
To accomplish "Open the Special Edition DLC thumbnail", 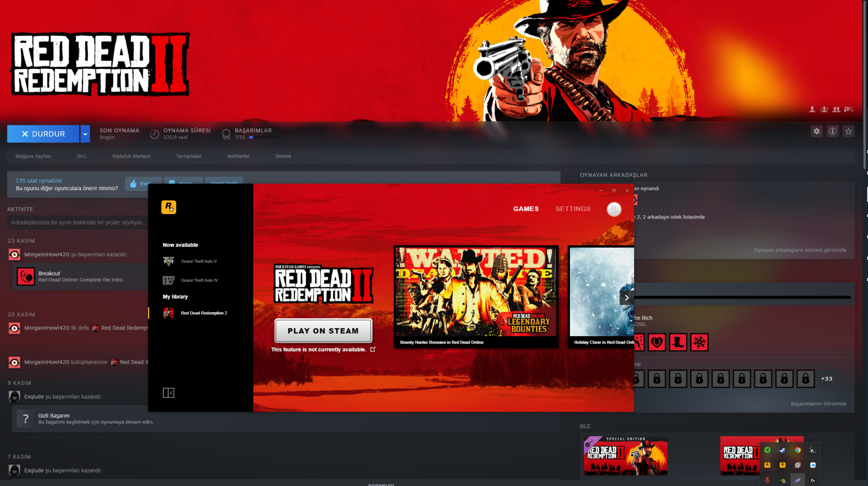I will (626, 456).
